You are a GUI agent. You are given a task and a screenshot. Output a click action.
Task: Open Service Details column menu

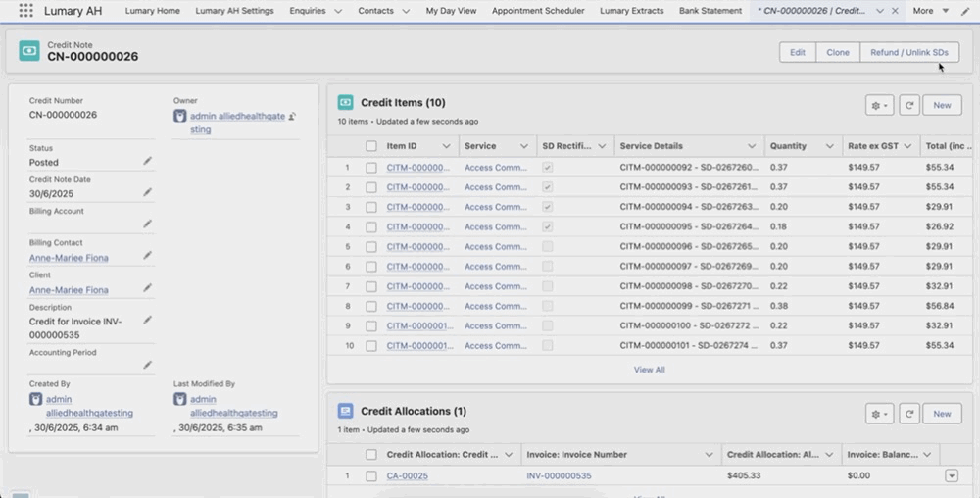(752, 146)
